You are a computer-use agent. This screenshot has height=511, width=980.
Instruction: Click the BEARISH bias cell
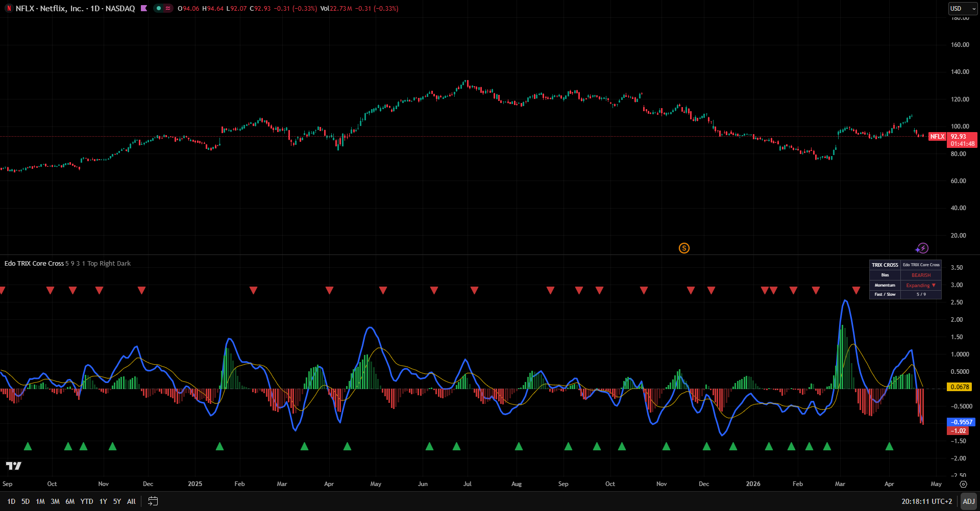coord(921,275)
